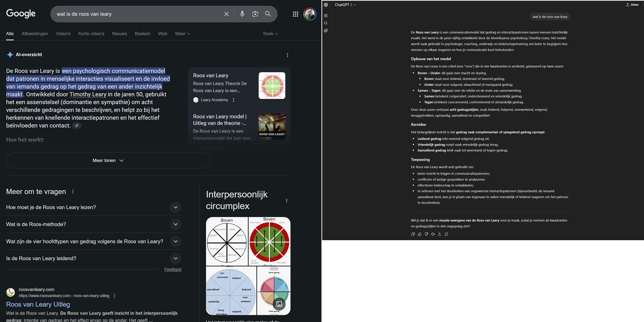Viewport: 644px width, 322px height.
Task: Start Google voice search with microphone
Action: (x=242, y=14)
